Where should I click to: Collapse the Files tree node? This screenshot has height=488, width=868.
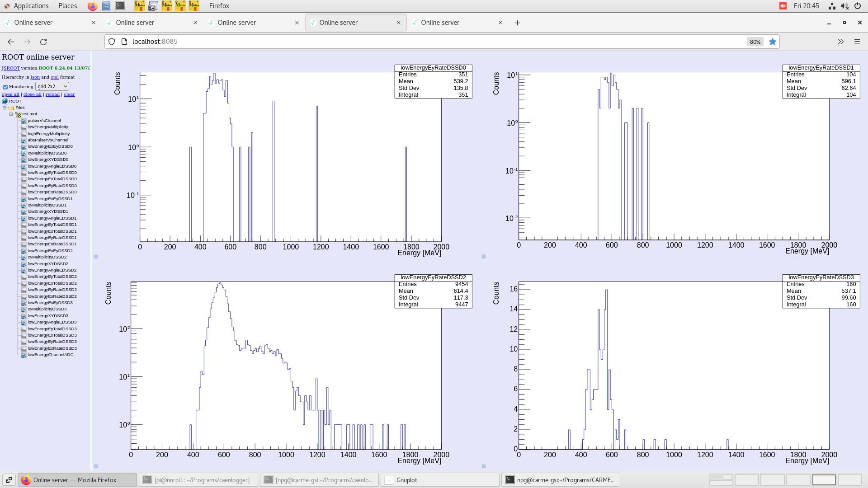coord(5,108)
